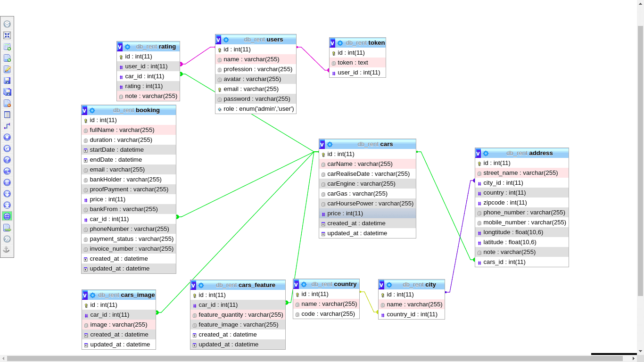Click image : varchar(255) in cars_image table

click(x=119, y=325)
